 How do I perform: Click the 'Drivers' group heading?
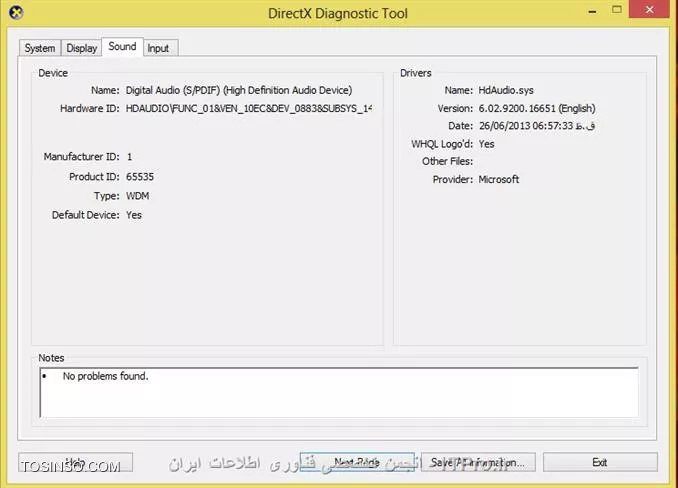[416, 73]
